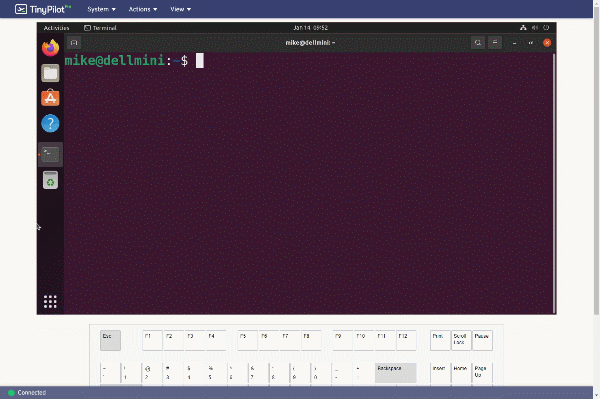Click the power icon in top bar

click(546, 28)
